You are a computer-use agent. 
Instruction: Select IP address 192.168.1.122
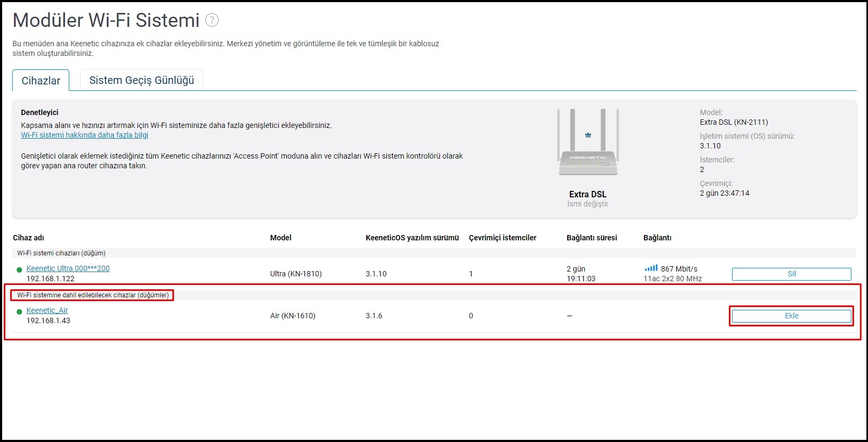click(x=50, y=279)
